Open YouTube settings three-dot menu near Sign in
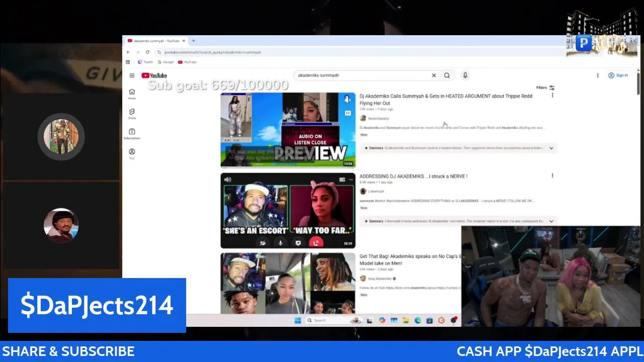The image size is (644, 362). (598, 75)
